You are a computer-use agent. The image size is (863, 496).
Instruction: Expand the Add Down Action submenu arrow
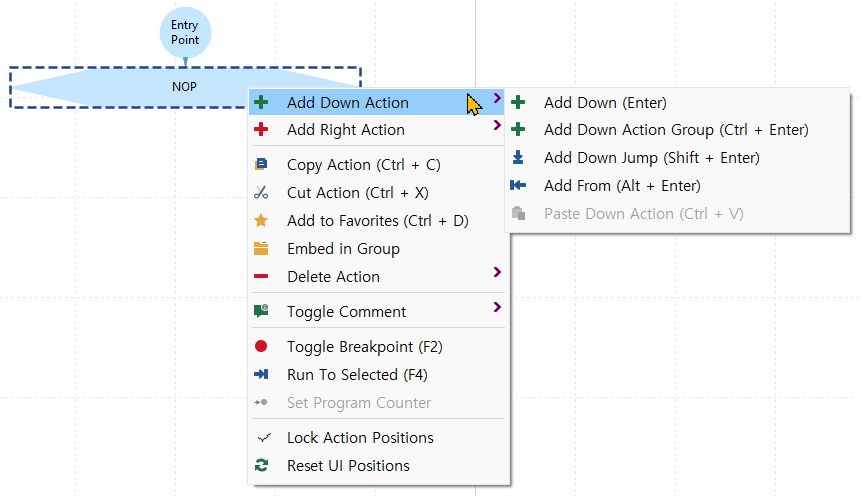pos(497,99)
